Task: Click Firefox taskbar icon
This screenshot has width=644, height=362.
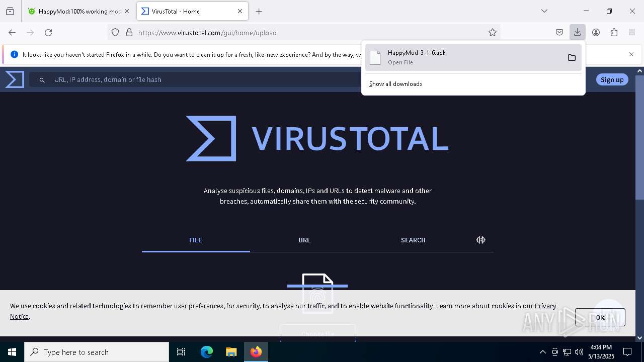Action: coord(256,352)
